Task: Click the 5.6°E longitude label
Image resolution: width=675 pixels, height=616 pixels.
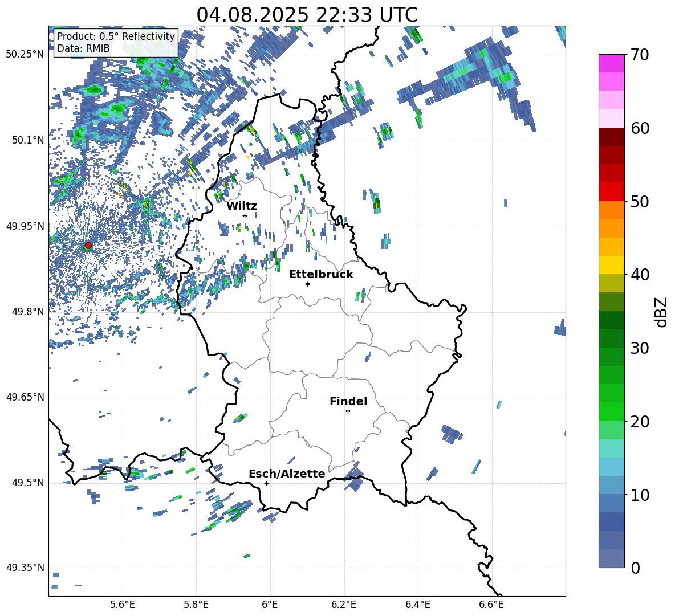Action: point(123,605)
